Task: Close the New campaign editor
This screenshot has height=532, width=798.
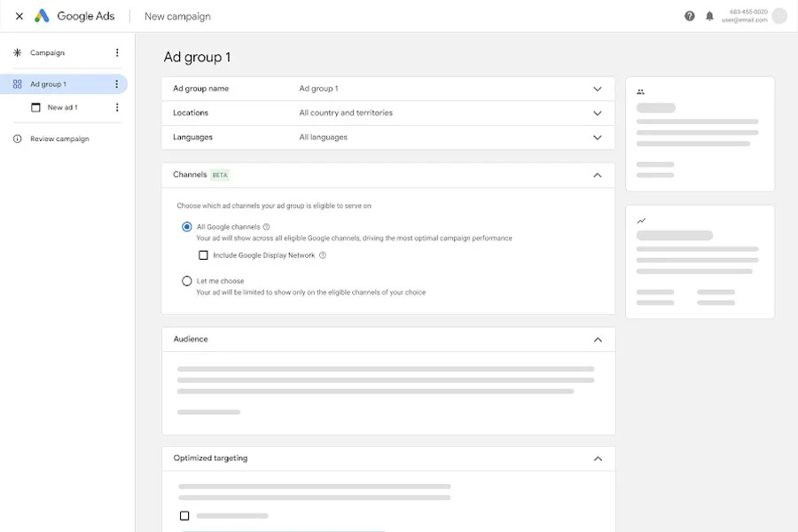Action: (20, 16)
